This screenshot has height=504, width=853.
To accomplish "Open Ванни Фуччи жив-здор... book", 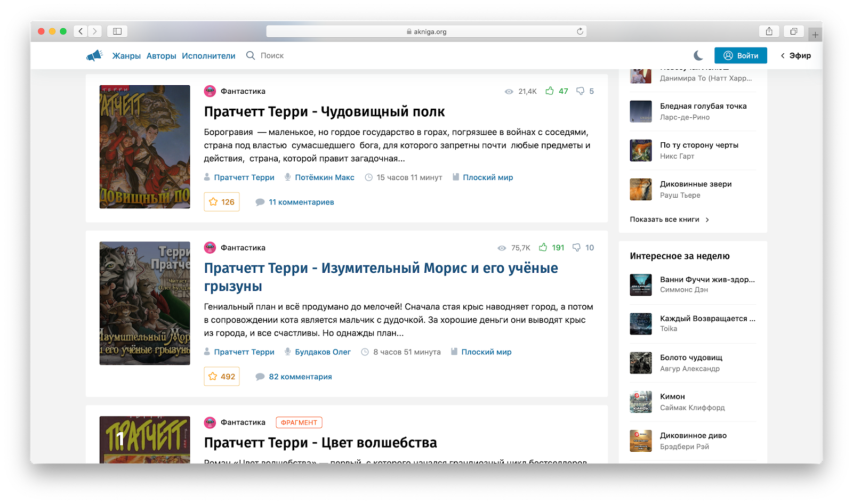I will pyautogui.click(x=707, y=279).
